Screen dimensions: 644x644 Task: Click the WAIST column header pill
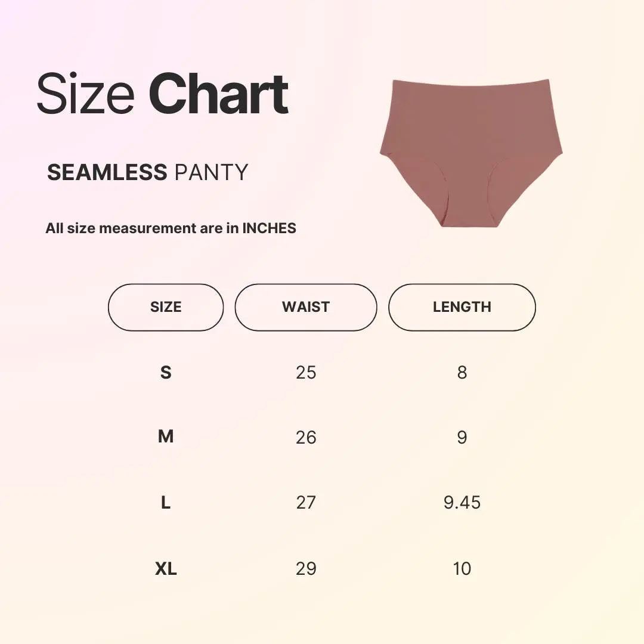306,307
